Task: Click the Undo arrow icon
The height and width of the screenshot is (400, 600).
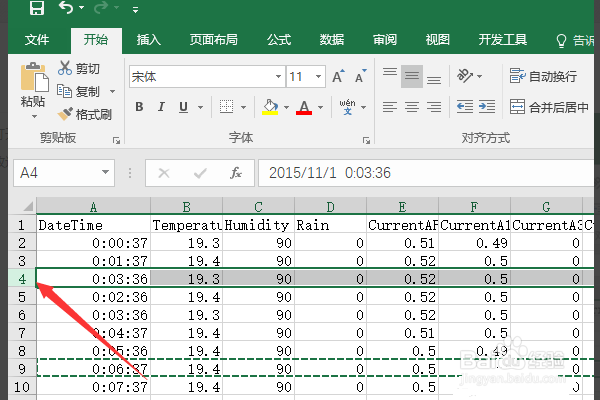Action: tap(66, 7)
